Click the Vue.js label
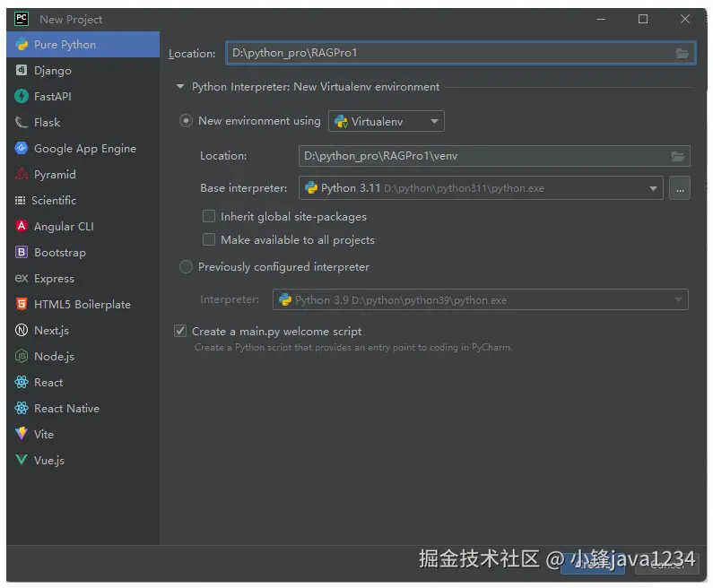Screen dimensions: 713x588 click(49, 461)
